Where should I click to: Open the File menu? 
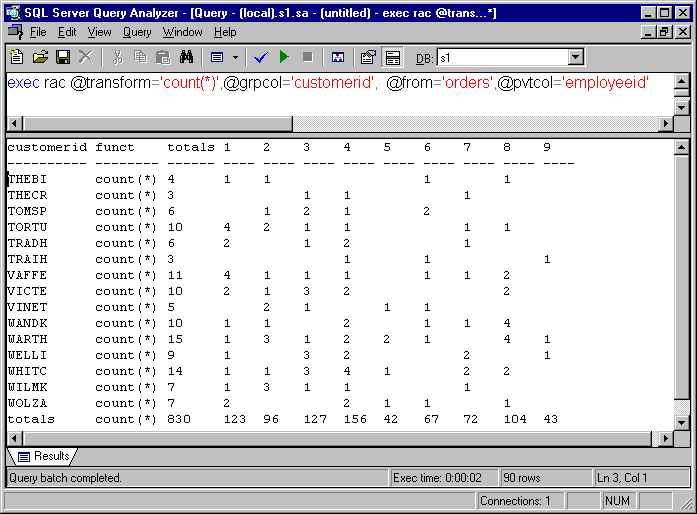point(38,32)
